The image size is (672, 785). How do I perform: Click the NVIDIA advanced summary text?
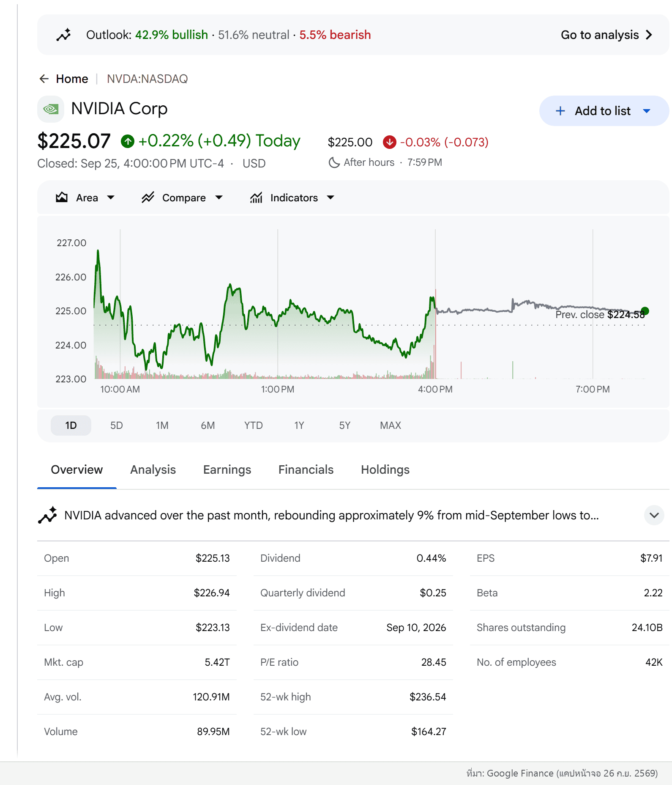coord(331,515)
